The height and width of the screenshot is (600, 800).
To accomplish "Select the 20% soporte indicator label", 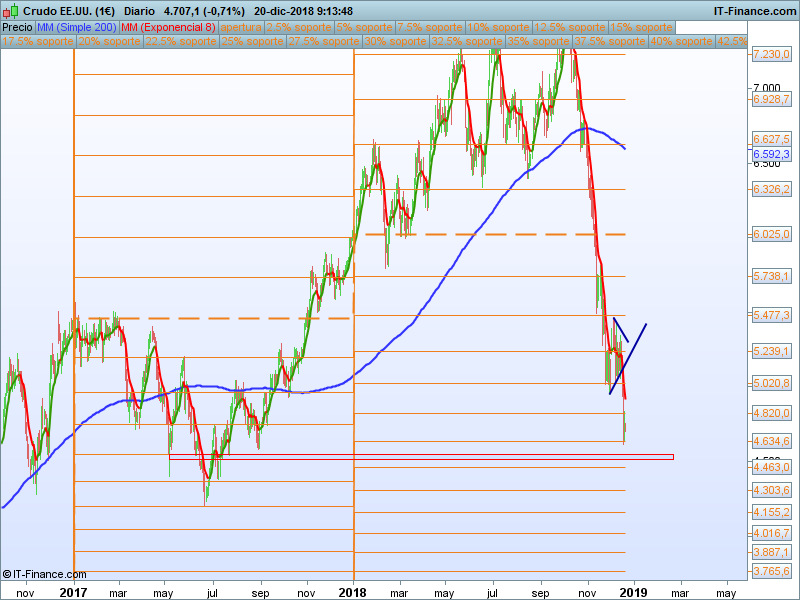I will (109, 41).
